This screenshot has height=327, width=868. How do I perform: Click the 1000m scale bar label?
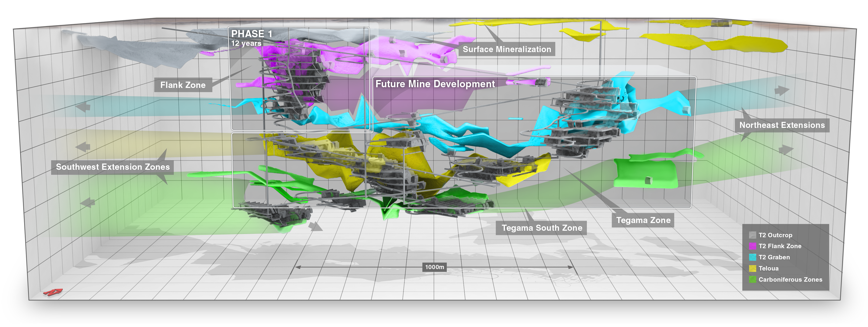[435, 267]
